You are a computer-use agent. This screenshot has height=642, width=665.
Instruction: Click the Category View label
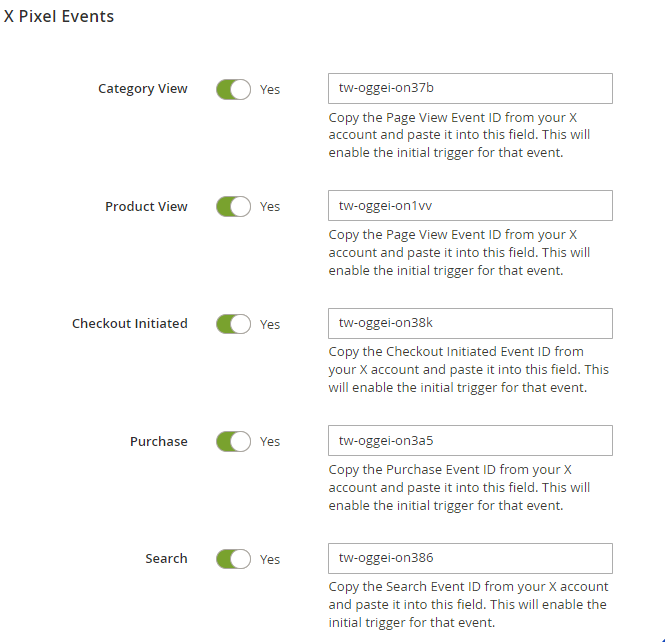(143, 89)
